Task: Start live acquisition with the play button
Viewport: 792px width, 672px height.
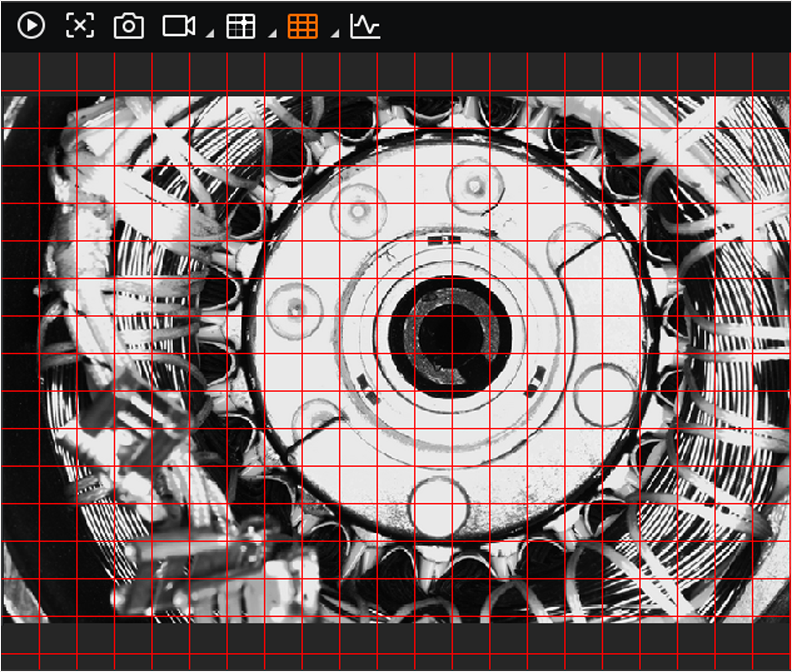Action: (31, 26)
